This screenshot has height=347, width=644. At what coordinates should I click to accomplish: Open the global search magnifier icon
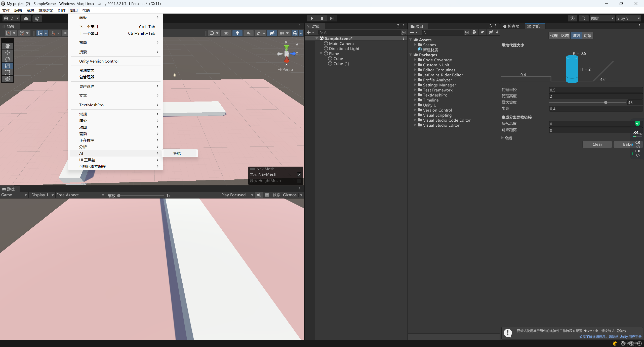583,18
